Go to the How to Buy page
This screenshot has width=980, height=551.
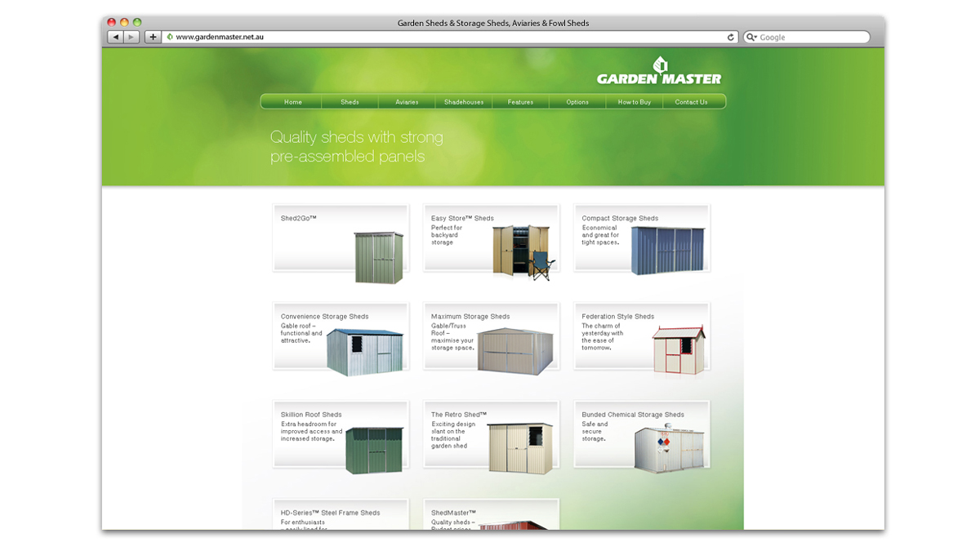(635, 102)
